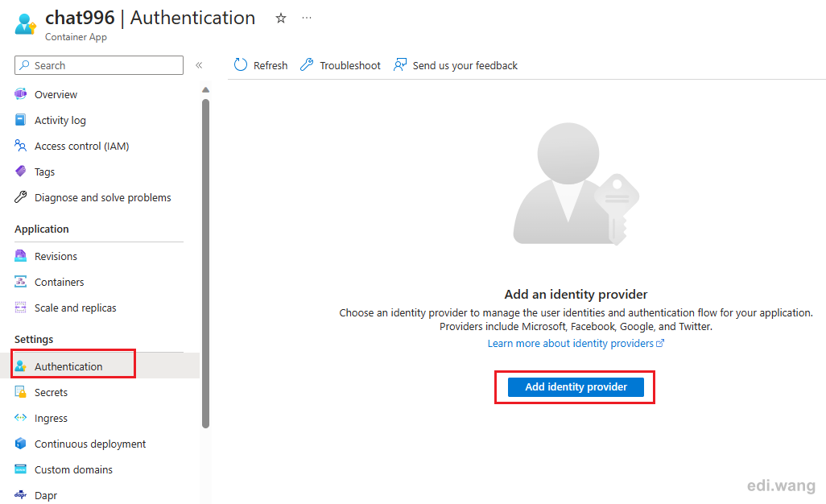Click the sidebar Search input field
The height and width of the screenshot is (504, 826).
click(99, 65)
